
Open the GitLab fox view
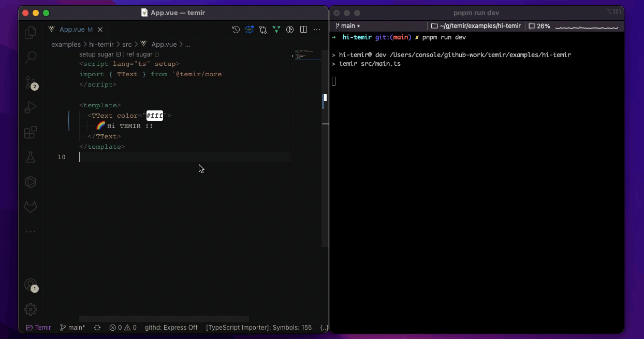pos(31,207)
